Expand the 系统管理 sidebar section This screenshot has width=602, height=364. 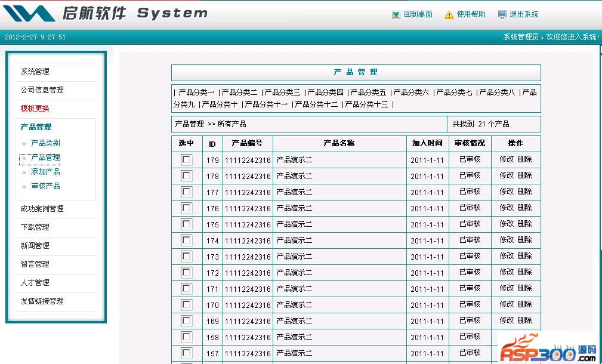tap(35, 72)
